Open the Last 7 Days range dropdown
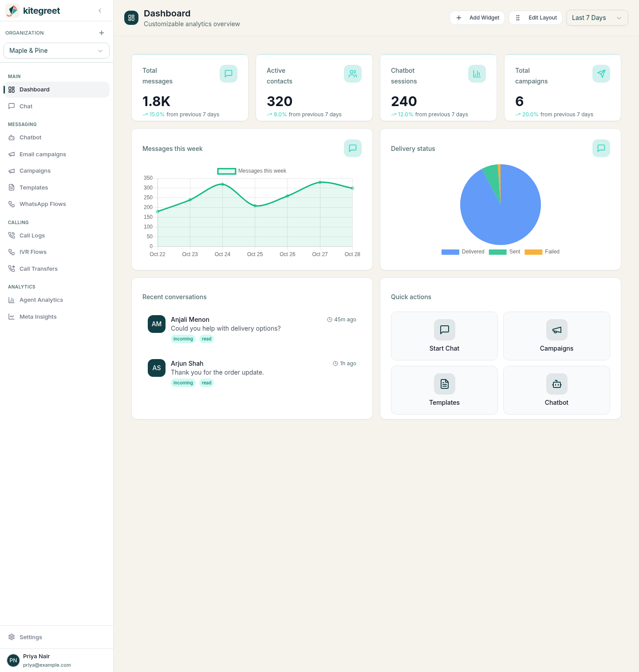639x672 pixels. [597, 18]
